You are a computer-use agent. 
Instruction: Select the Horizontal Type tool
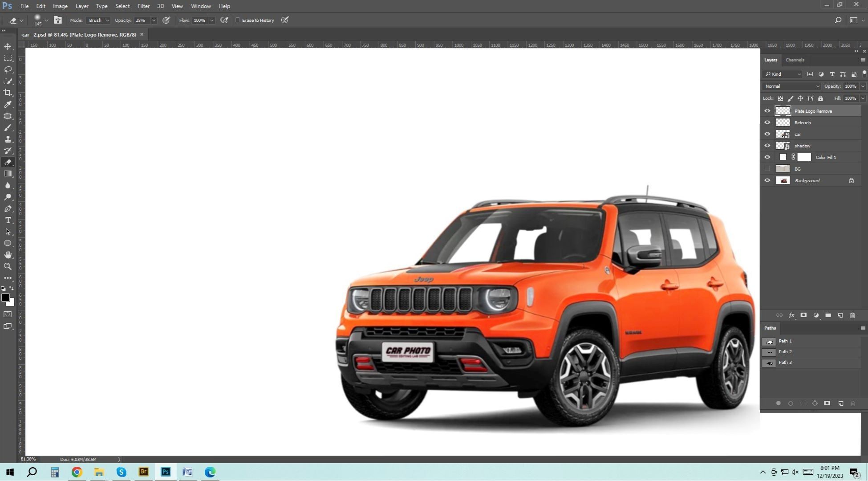(8, 220)
